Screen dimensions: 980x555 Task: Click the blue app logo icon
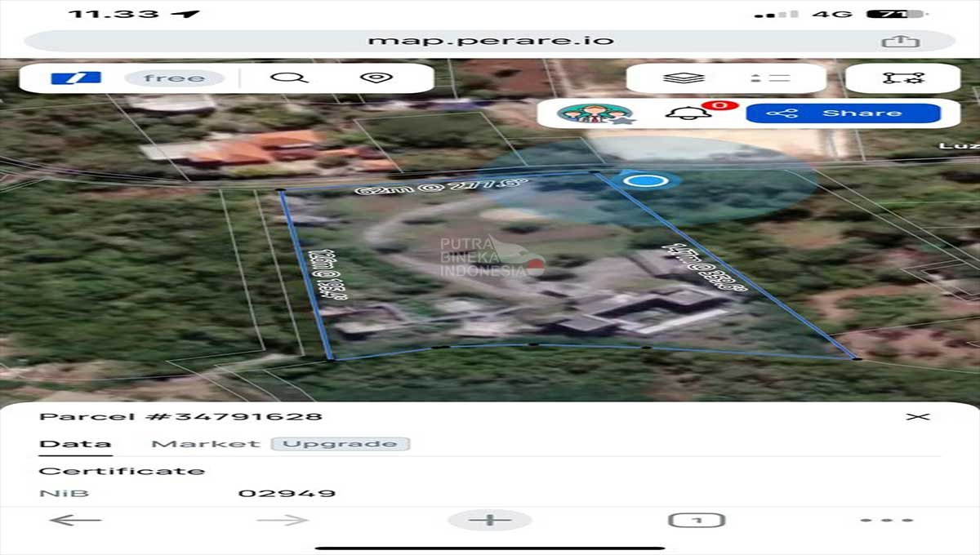(x=76, y=78)
